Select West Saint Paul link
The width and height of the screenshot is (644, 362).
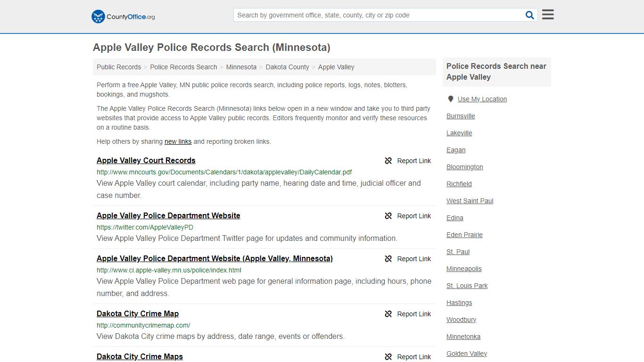click(470, 201)
